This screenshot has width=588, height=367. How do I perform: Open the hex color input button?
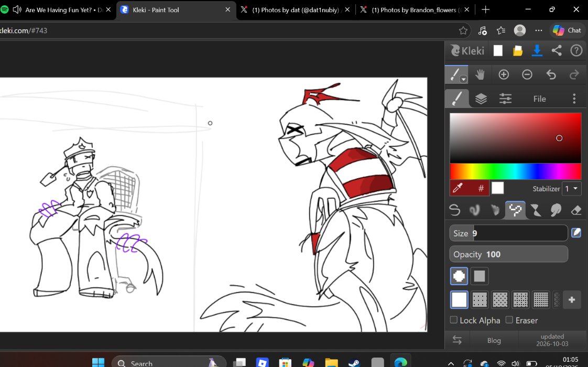(481, 188)
